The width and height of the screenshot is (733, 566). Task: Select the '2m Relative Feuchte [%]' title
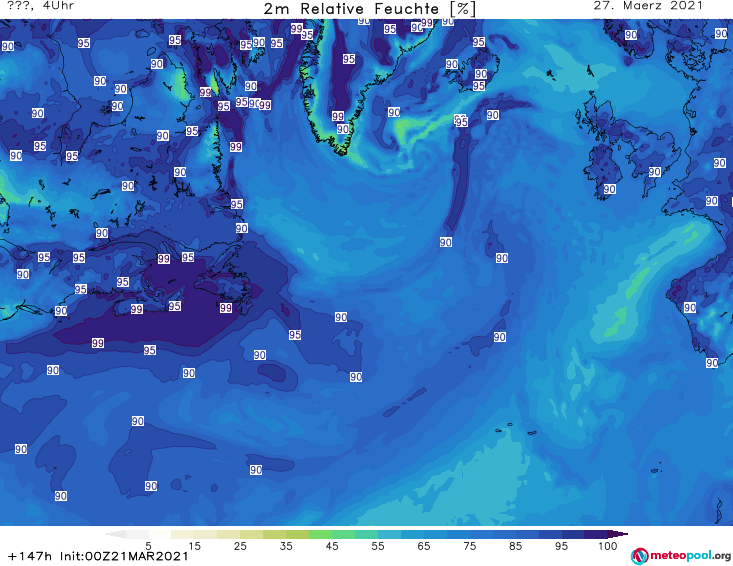pos(369,9)
